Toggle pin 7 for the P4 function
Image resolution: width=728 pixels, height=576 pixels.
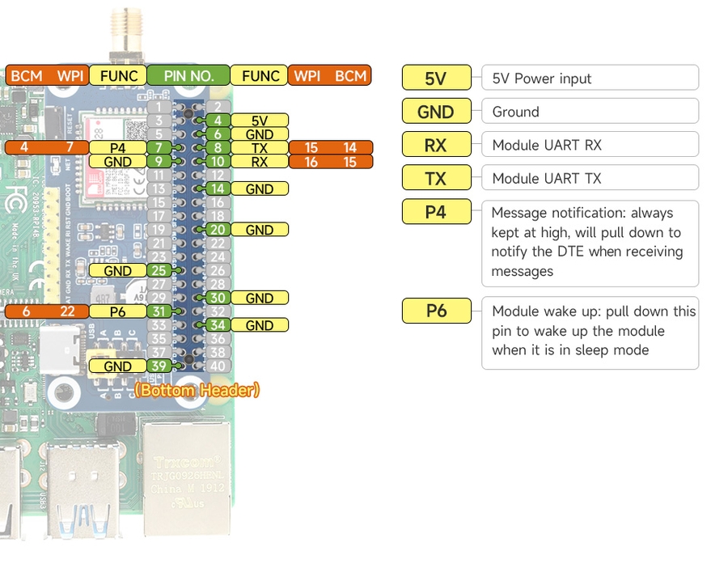pyautogui.click(x=159, y=147)
